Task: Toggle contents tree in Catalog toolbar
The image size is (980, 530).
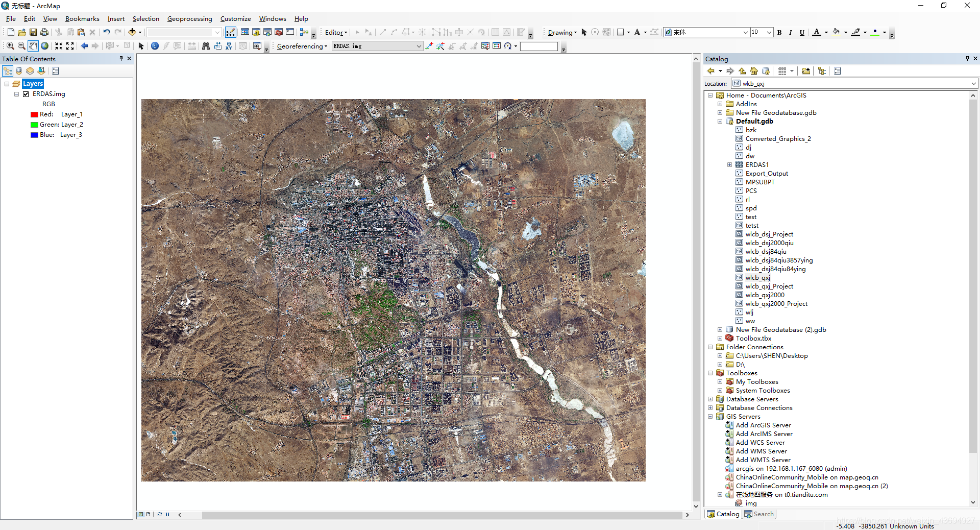Action: pos(822,71)
